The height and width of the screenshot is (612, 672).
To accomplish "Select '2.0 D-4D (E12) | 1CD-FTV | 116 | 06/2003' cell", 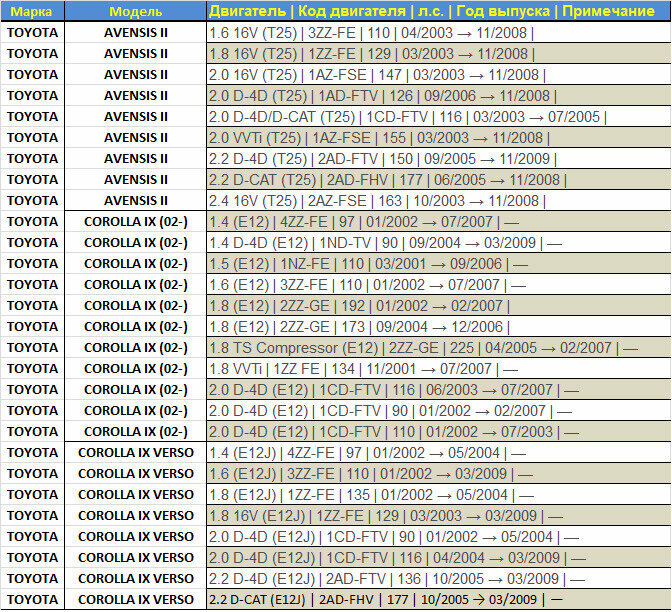I will tap(439, 390).
